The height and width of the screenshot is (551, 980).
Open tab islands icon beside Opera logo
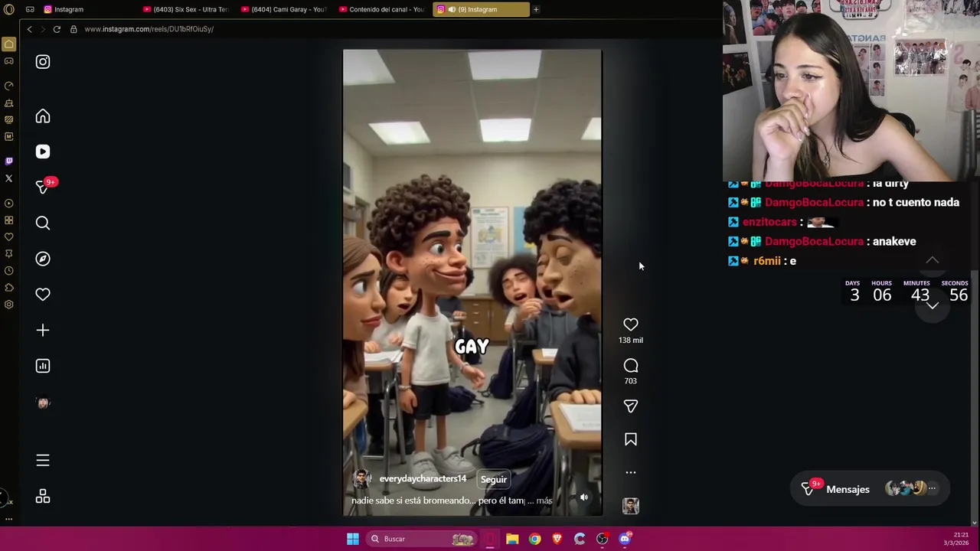click(30, 9)
